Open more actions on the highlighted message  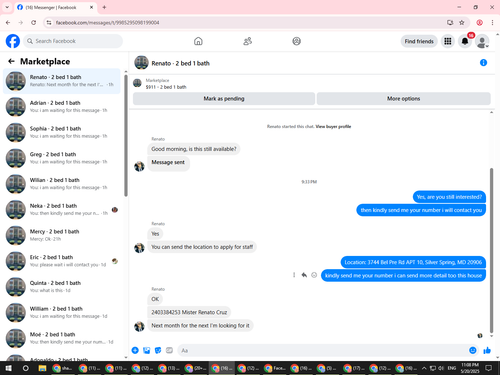[294, 275]
